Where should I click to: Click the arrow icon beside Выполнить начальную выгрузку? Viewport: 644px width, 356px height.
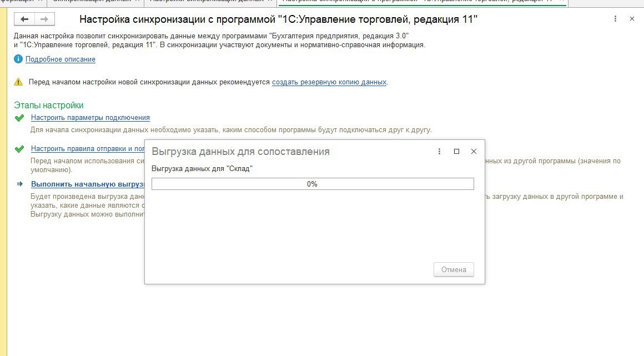[19, 184]
